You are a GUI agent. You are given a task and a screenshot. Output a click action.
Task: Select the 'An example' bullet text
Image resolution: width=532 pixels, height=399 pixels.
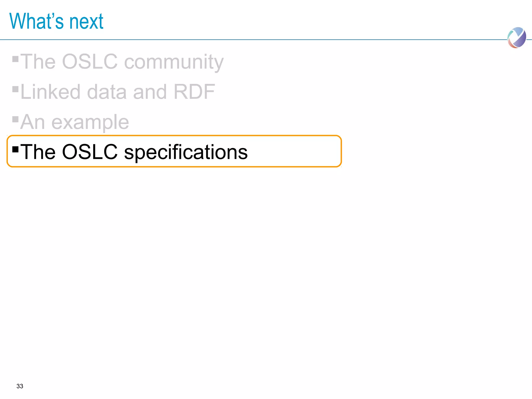point(75,122)
